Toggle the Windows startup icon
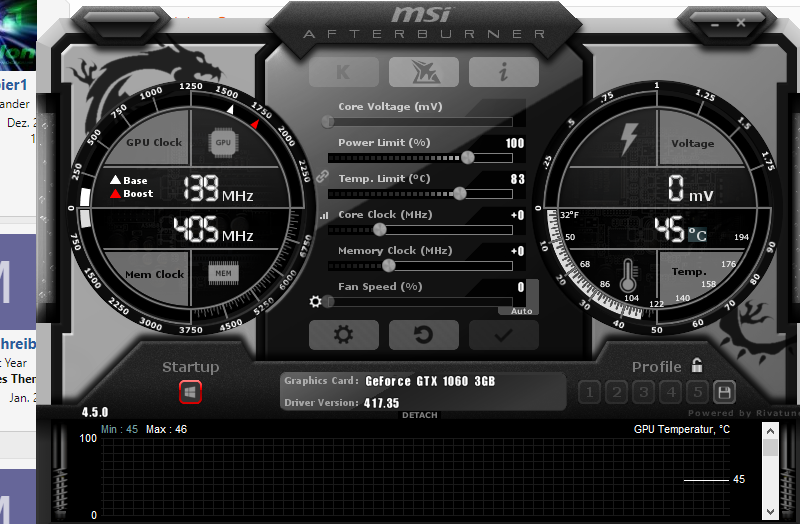Viewport: 800px width, 524px height. tap(190, 392)
